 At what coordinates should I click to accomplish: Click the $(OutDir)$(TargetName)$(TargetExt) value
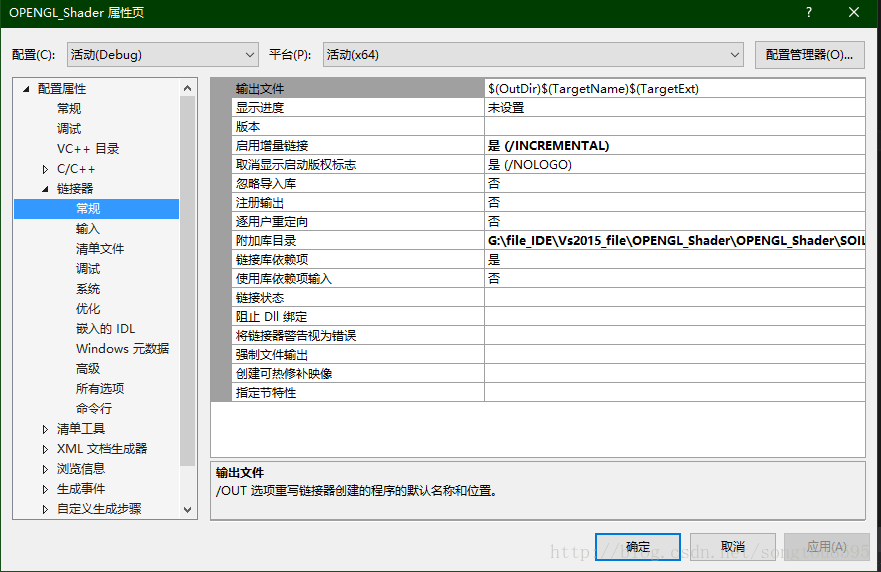tap(593, 89)
